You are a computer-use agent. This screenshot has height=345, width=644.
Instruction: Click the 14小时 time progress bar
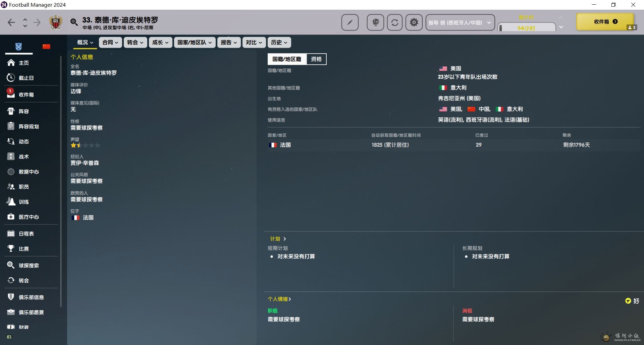tap(527, 27)
